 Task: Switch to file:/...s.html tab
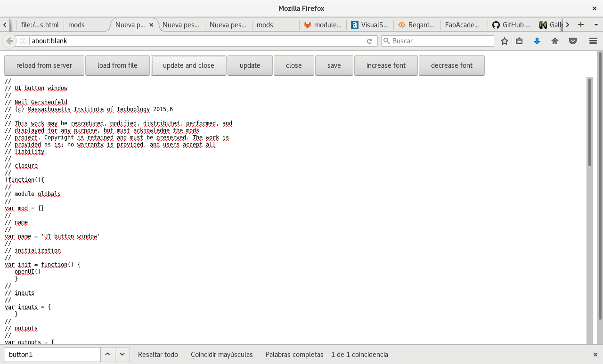pos(40,25)
